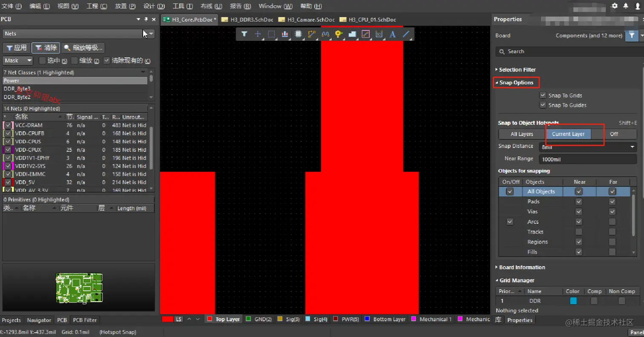This screenshot has height=337, width=644.
Task: Pick the place String text tool
Action: tap(392, 34)
